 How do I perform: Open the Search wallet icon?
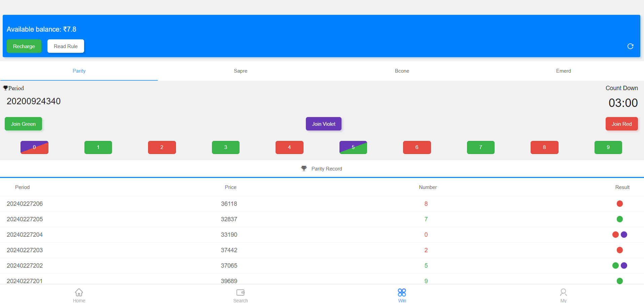(x=240, y=292)
